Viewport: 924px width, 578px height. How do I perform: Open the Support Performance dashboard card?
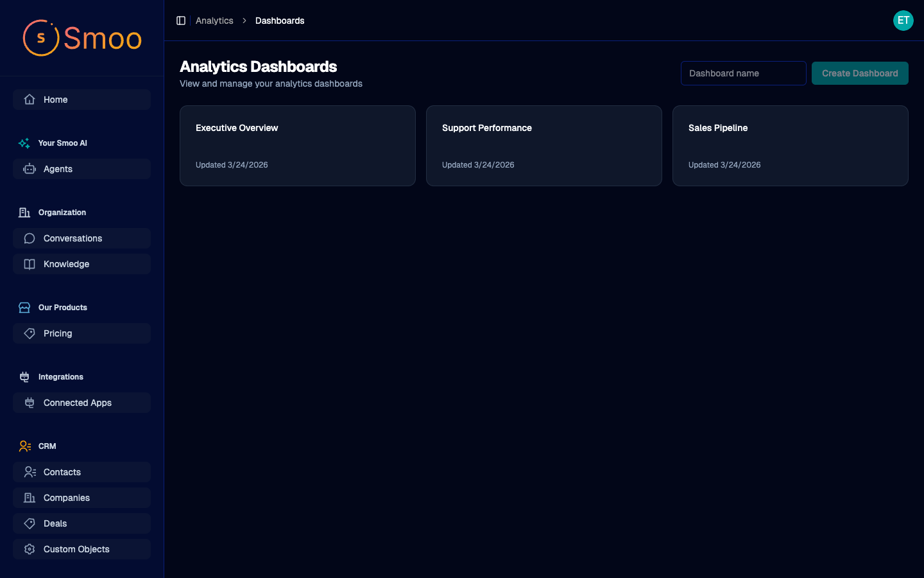point(543,146)
